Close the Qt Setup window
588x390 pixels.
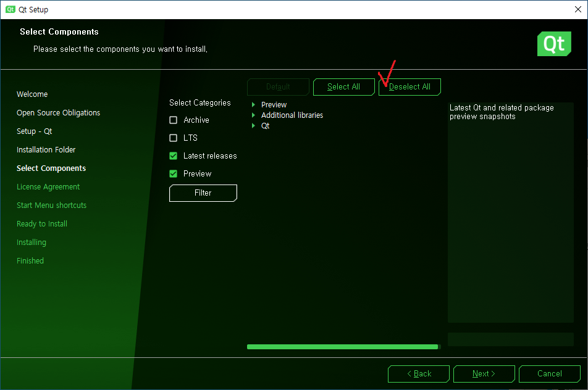[x=577, y=9]
